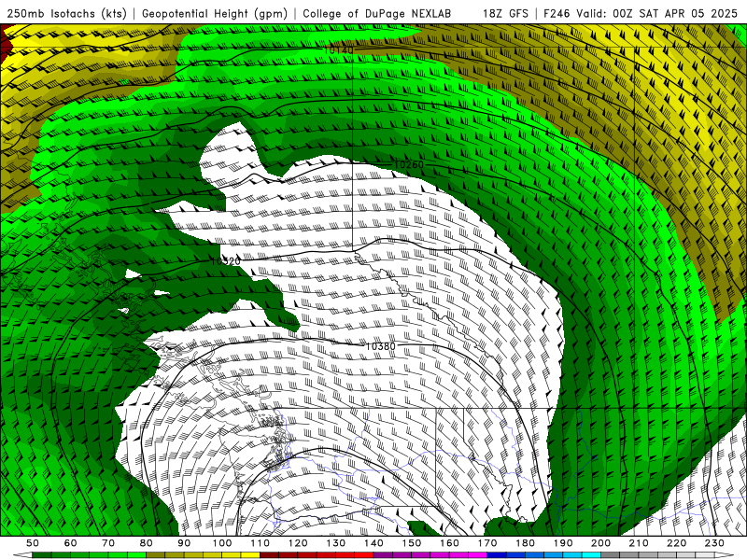
Task: Click the 10380 height contour label
Action: coord(380,346)
